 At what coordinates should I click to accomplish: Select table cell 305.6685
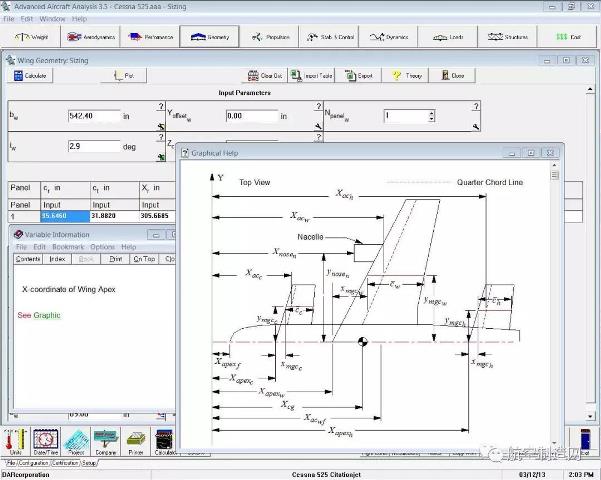157,216
